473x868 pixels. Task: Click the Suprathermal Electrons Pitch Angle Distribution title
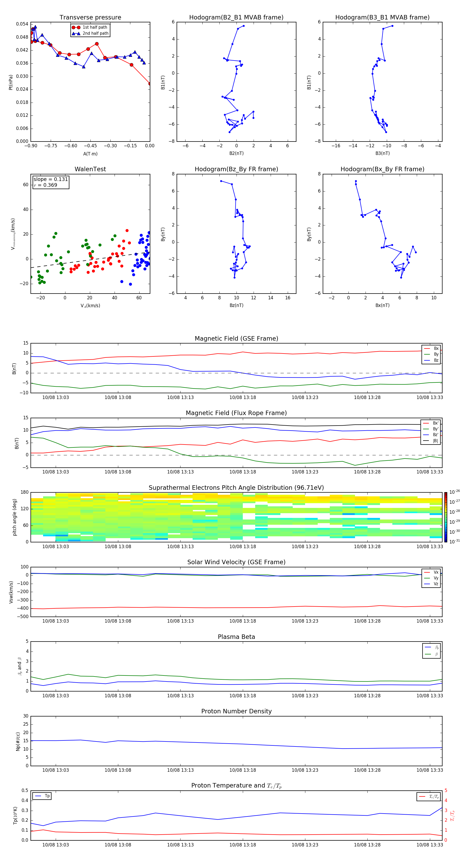point(236,488)
